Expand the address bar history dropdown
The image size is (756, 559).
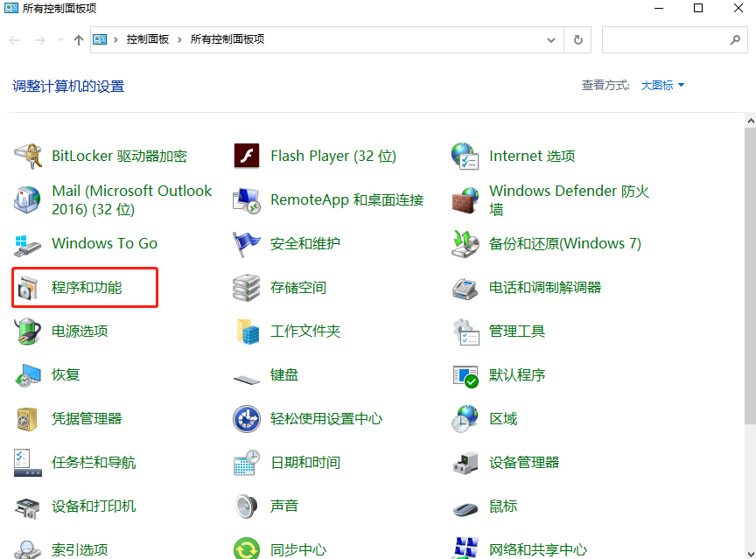tap(551, 39)
